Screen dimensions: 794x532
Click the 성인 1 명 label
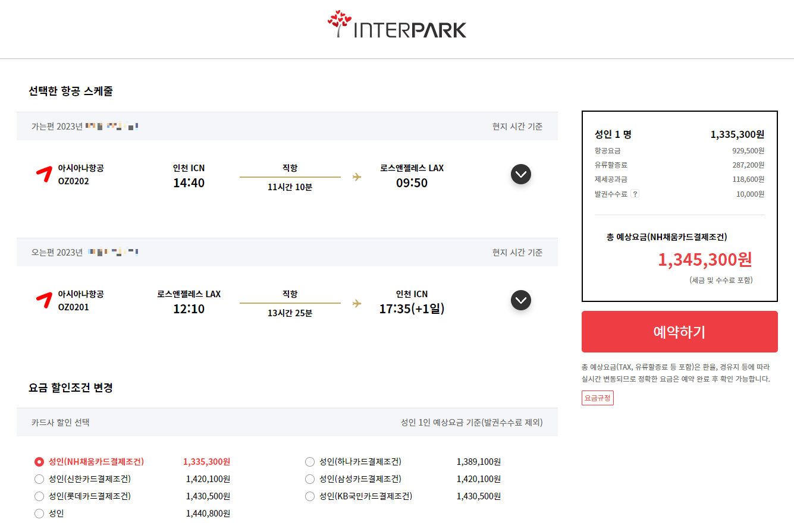click(x=613, y=134)
